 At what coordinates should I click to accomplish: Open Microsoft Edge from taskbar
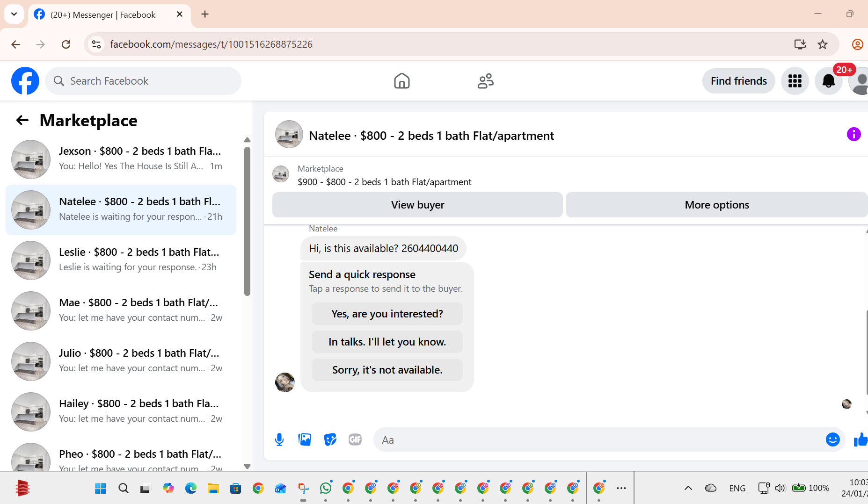click(191, 489)
